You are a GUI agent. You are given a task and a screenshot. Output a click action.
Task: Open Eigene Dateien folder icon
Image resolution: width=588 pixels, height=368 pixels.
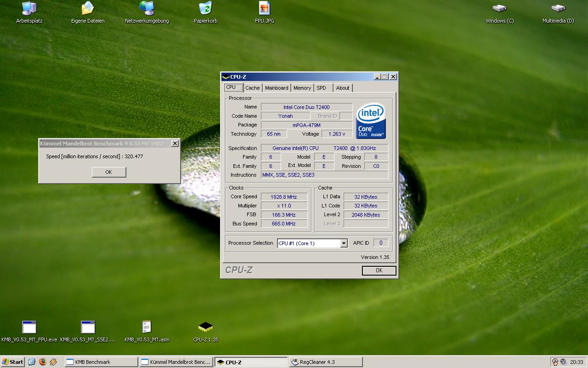pos(88,12)
